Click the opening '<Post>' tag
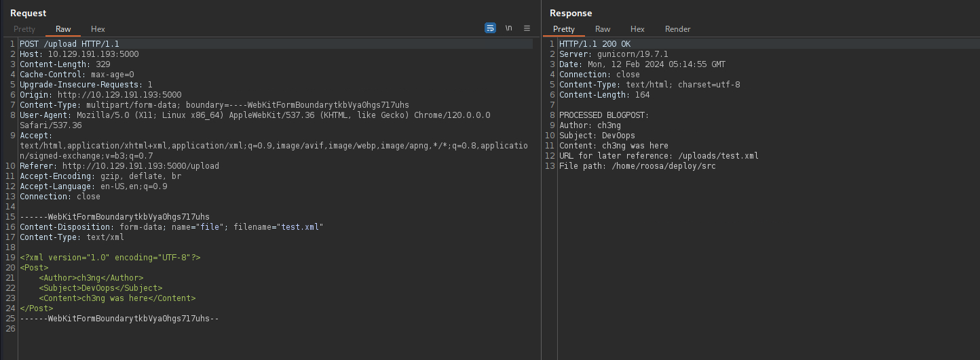Screen dimensions: 980x360 pyautogui.click(x=34, y=268)
